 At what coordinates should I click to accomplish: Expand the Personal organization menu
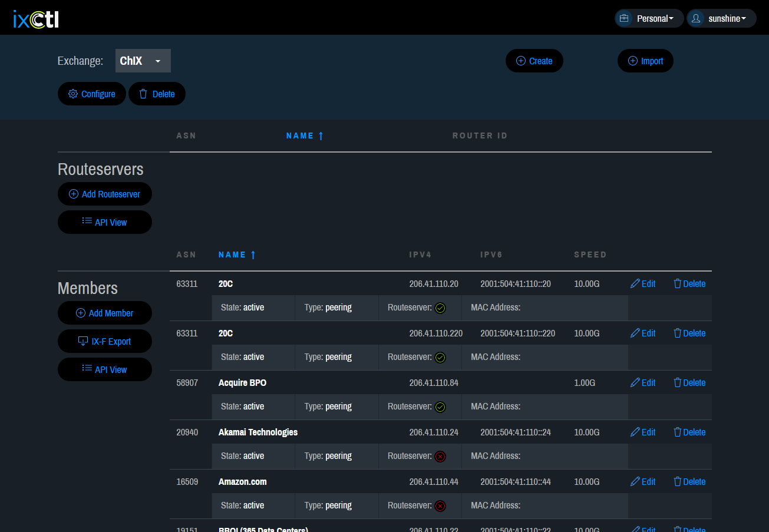click(x=649, y=18)
